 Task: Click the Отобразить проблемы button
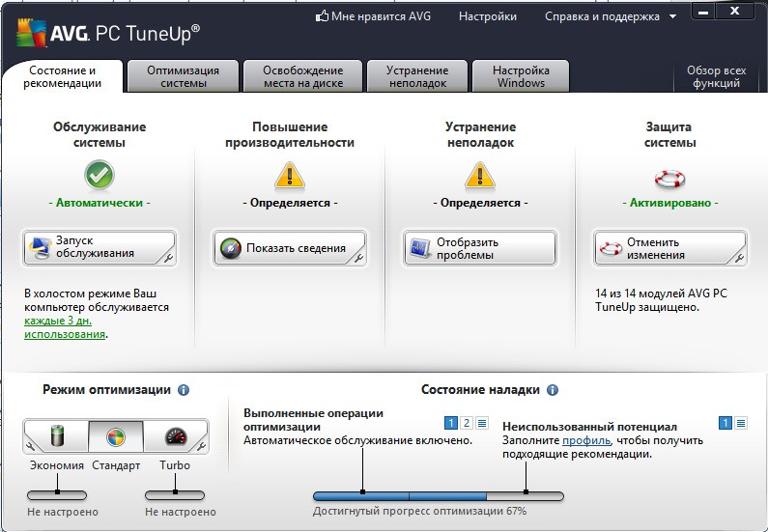click(479, 248)
